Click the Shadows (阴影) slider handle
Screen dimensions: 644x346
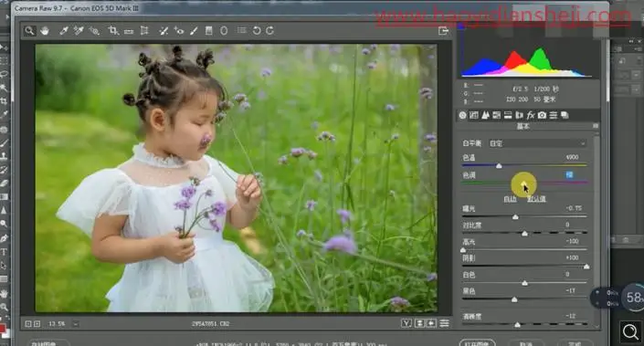[586, 267]
